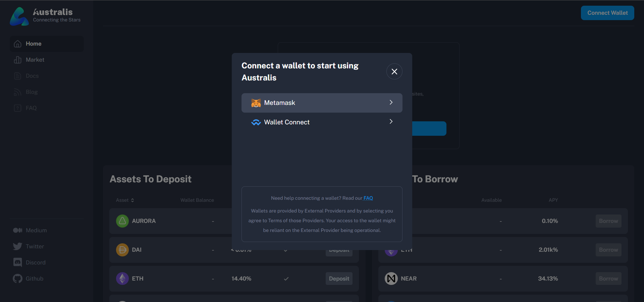Click the Docs document icon
The height and width of the screenshot is (302, 644).
click(18, 76)
